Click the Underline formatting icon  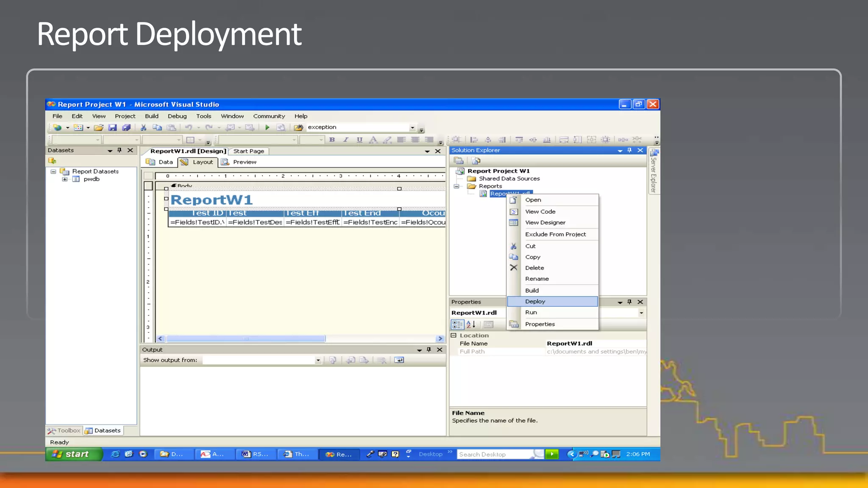[359, 140]
